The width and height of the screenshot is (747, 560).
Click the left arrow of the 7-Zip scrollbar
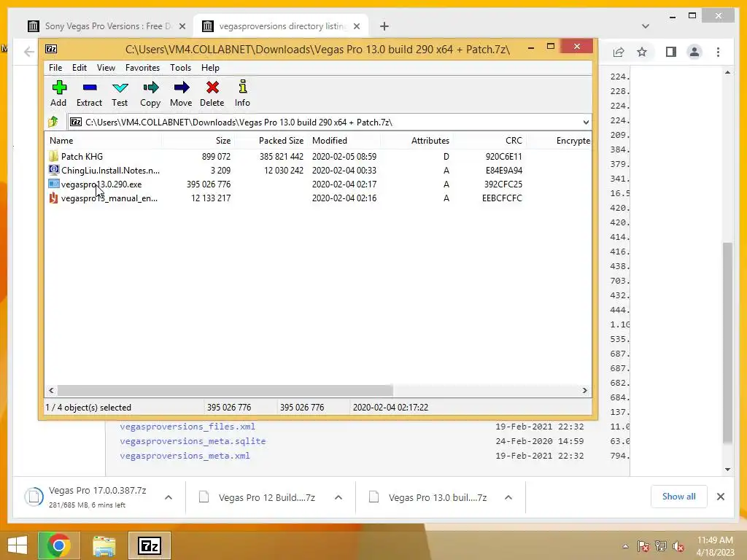coord(52,391)
